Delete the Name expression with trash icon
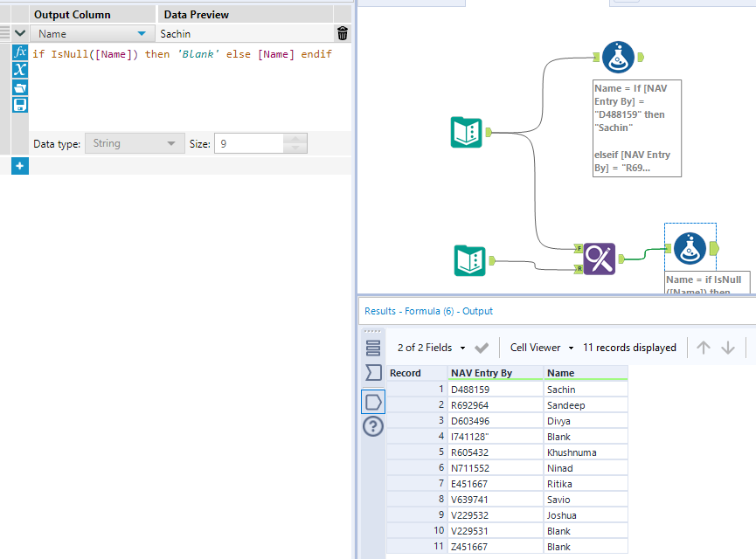This screenshot has height=559, width=756. [x=342, y=33]
